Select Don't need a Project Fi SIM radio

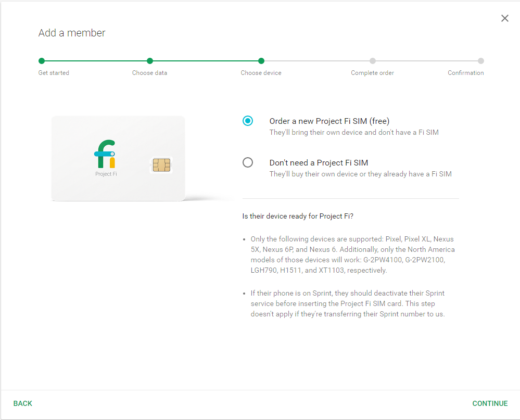coord(248,162)
